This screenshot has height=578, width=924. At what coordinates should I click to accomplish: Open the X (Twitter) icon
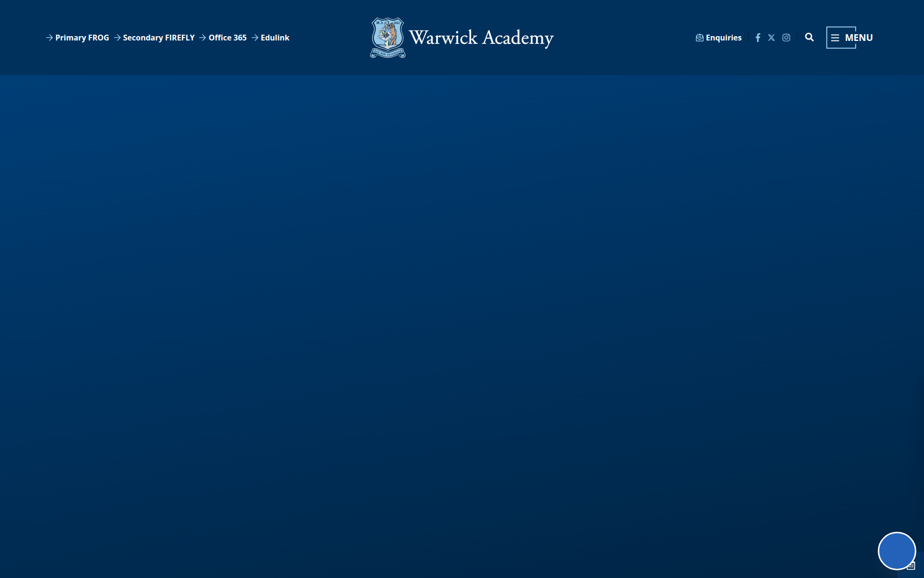pos(771,38)
